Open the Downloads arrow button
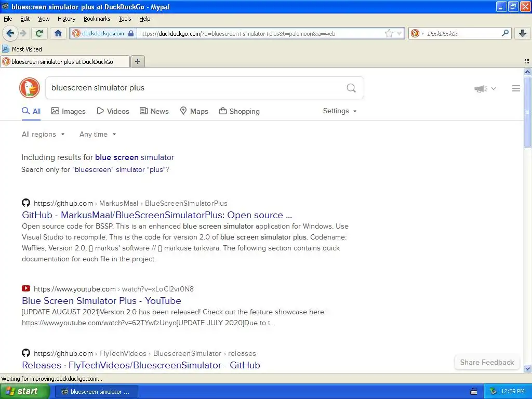The height and width of the screenshot is (399, 532). [x=523, y=33]
